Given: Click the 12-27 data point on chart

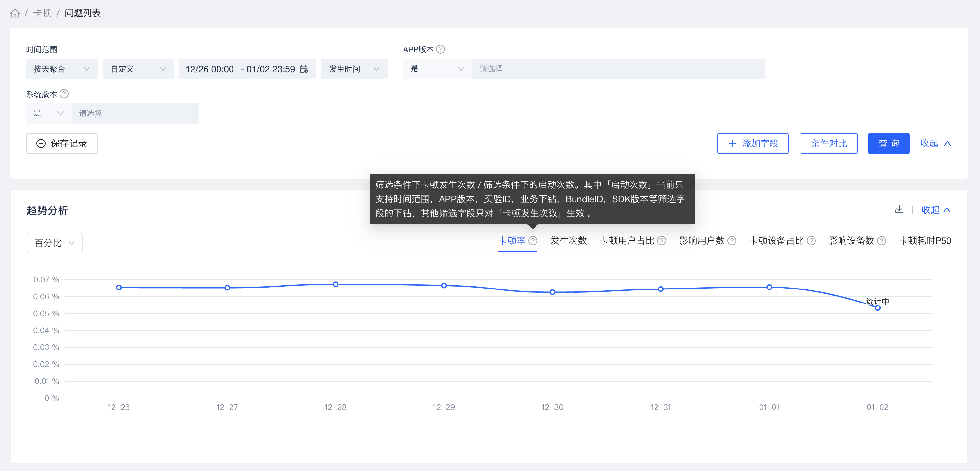Looking at the screenshot, I should pyautogui.click(x=227, y=288).
